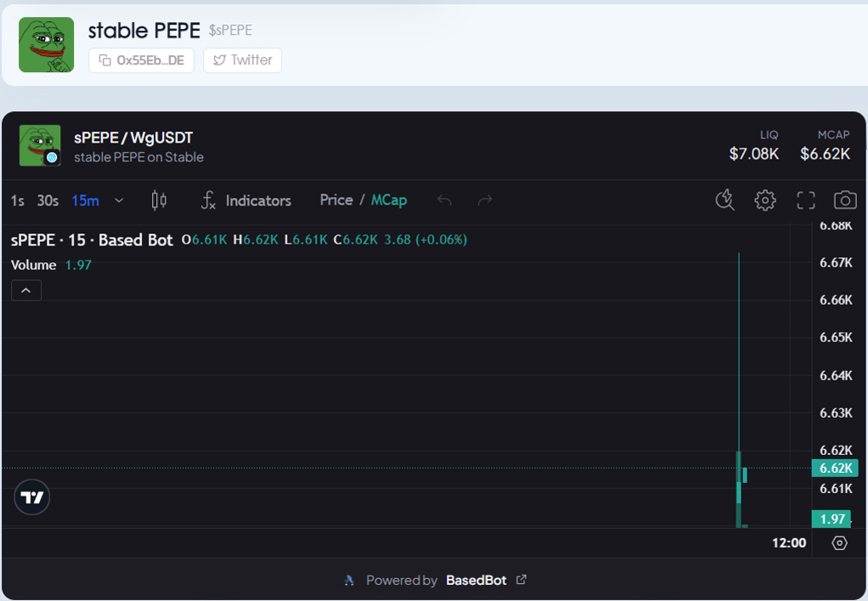This screenshot has height=601, width=868.
Task: Collapse the indicator legend chevron
Action: tap(26, 290)
